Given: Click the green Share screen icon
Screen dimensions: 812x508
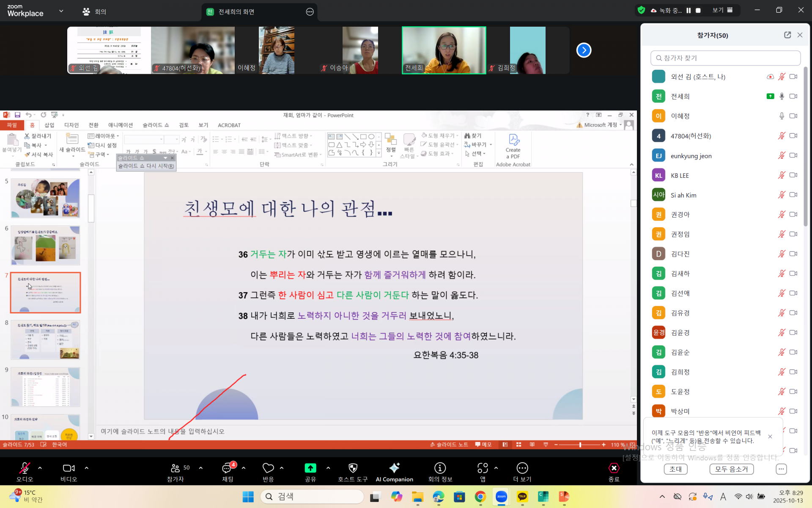Looking at the screenshot, I should click(310, 468).
